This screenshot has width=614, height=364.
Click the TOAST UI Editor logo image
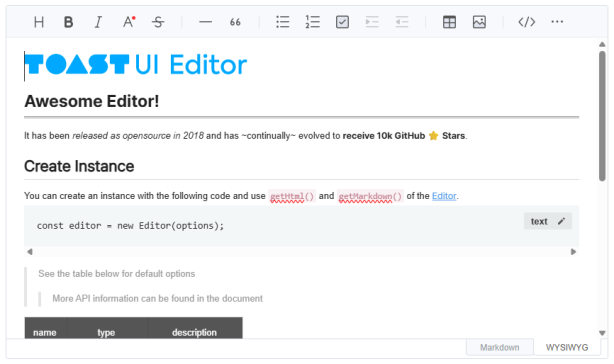(135, 65)
